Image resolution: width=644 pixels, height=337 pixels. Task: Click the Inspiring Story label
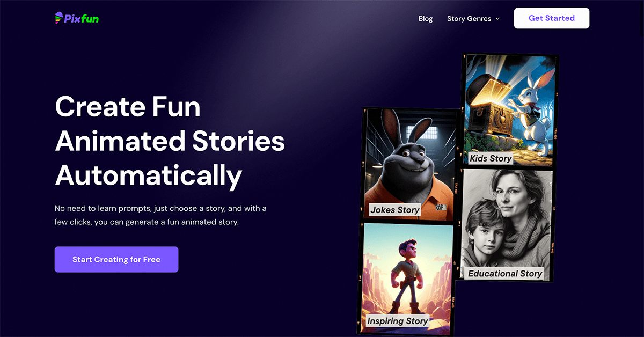pyautogui.click(x=397, y=321)
